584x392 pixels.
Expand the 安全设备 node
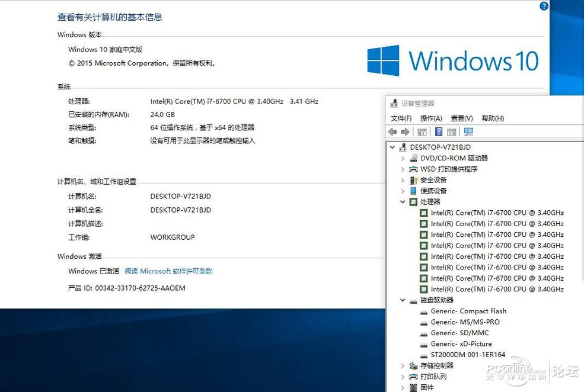tap(403, 180)
